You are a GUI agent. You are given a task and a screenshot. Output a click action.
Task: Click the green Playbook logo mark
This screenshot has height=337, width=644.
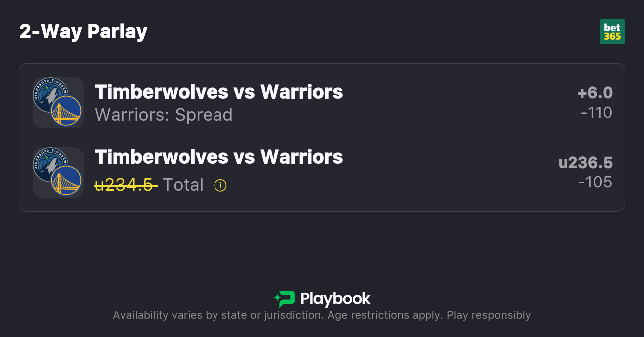285,299
